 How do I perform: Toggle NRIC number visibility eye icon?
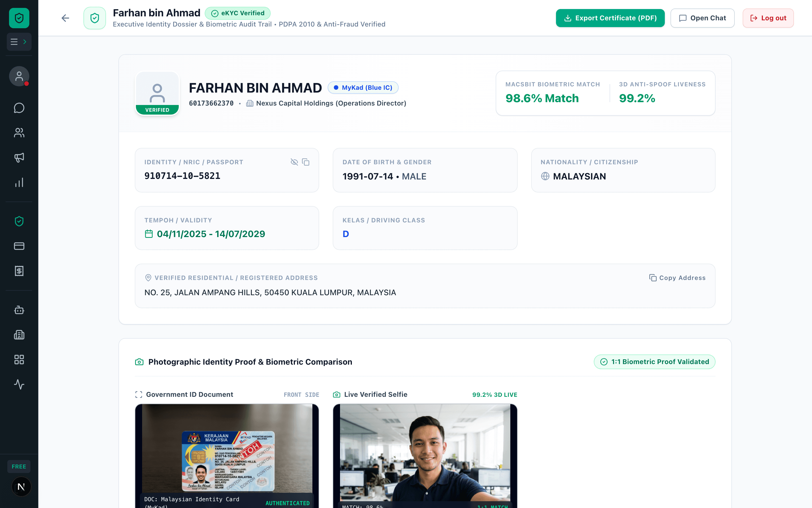294,162
